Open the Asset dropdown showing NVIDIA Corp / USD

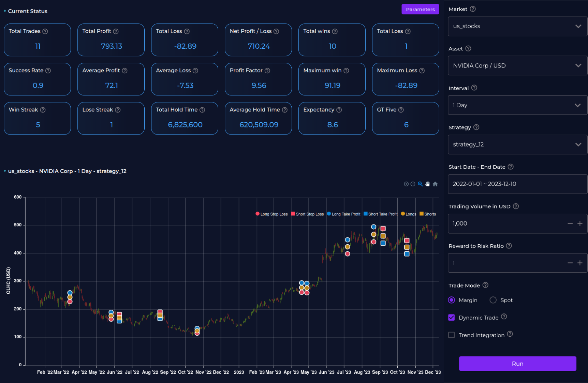click(x=517, y=66)
